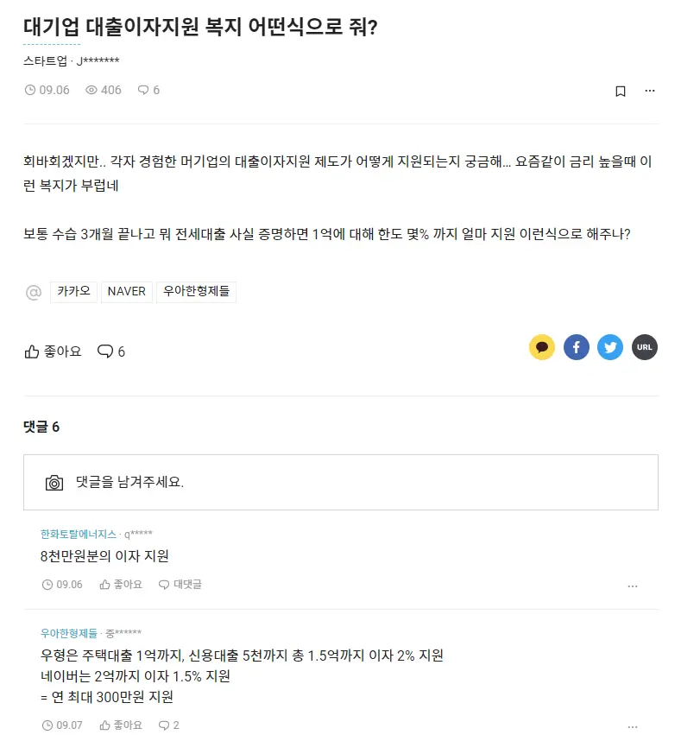Copy post URL with URL icon
Viewport: 700px width, 741px height.
tap(645, 347)
